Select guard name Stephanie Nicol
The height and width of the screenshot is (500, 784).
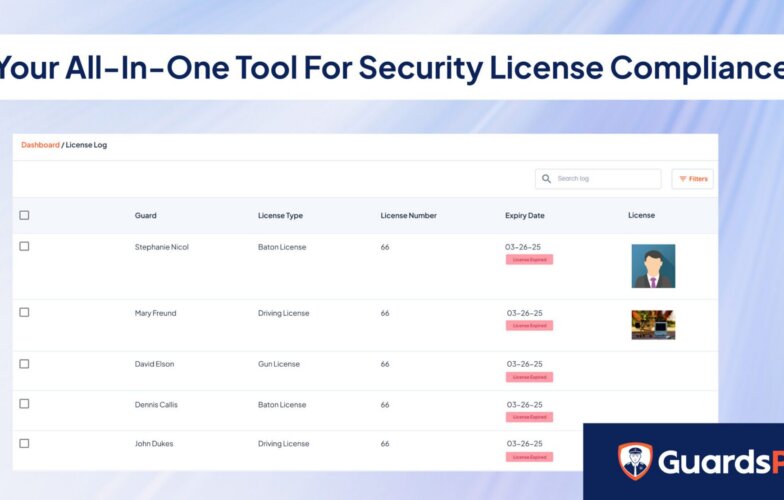coord(162,247)
